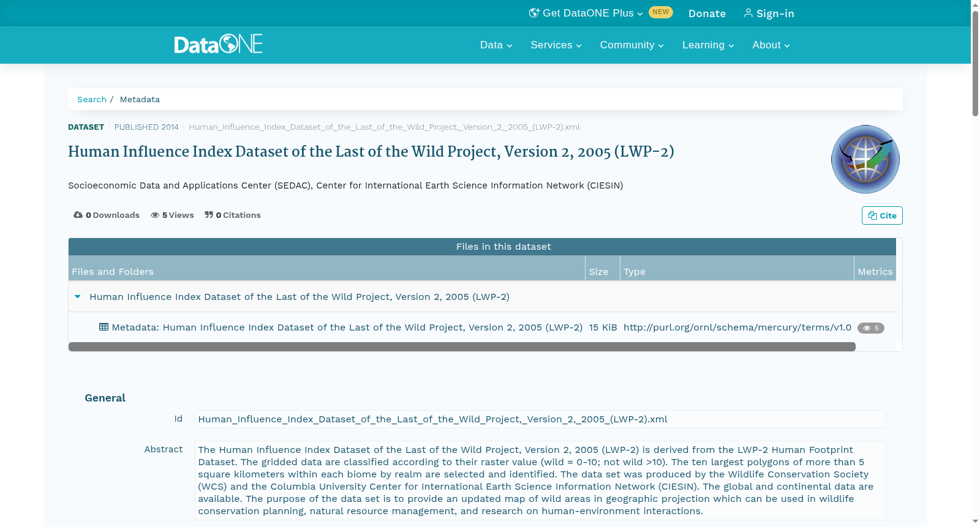
Task: Click the globe icon beside Get DataONE Plus
Action: pos(534,13)
